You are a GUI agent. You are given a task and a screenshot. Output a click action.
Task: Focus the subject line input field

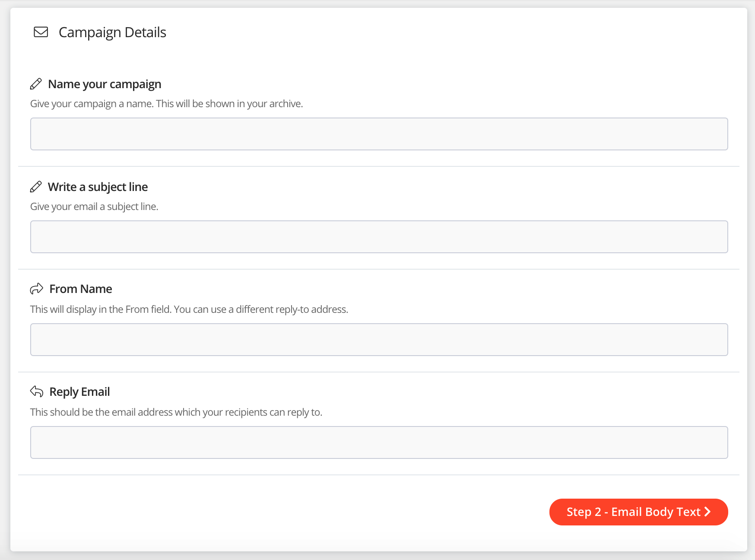[379, 237]
